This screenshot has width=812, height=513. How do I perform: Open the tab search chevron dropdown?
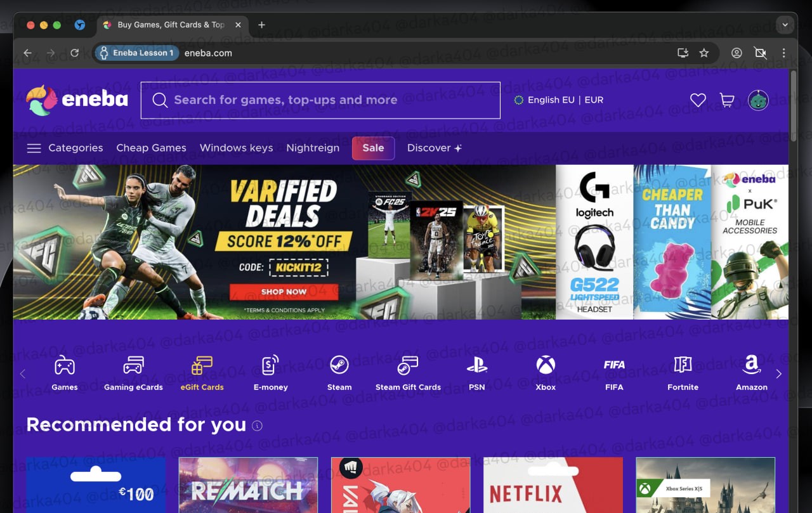tap(785, 25)
